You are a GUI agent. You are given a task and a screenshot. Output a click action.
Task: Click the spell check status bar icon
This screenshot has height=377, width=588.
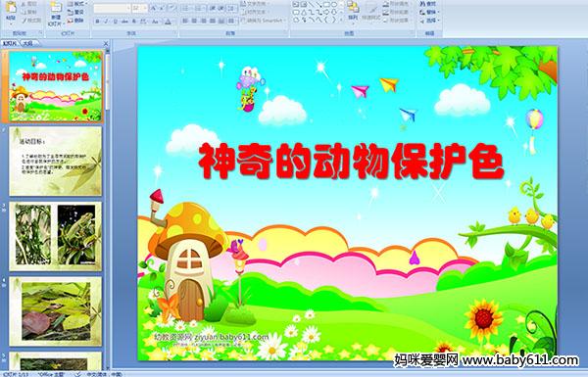[78, 374]
